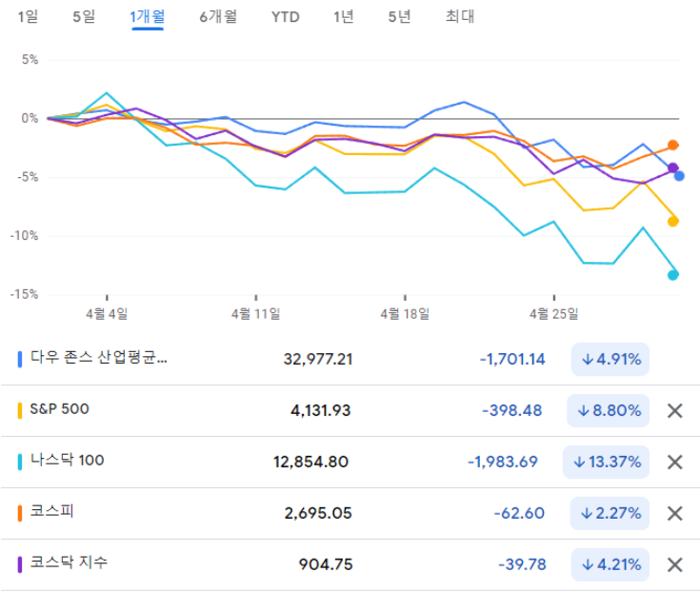The image size is (700, 592).
Task: Open the S&P 500 index name
Action: tap(59, 408)
